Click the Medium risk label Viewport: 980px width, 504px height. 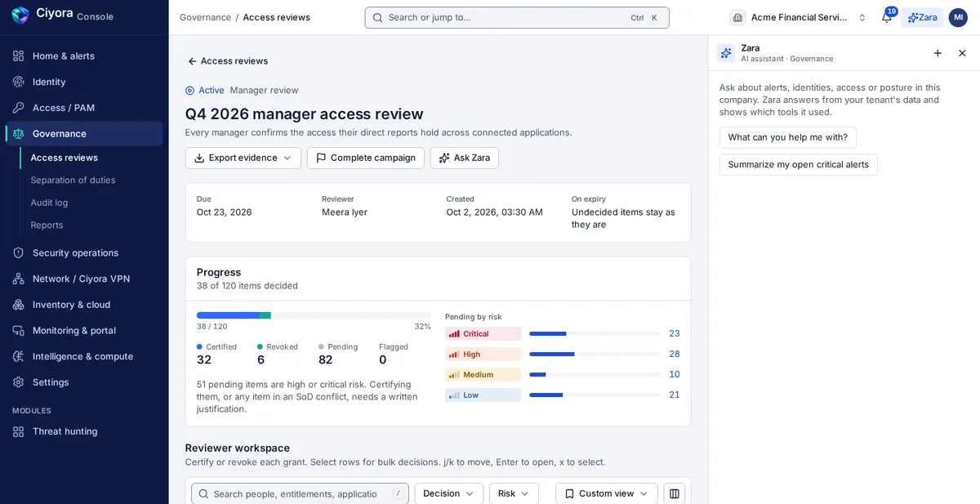(483, 374)
